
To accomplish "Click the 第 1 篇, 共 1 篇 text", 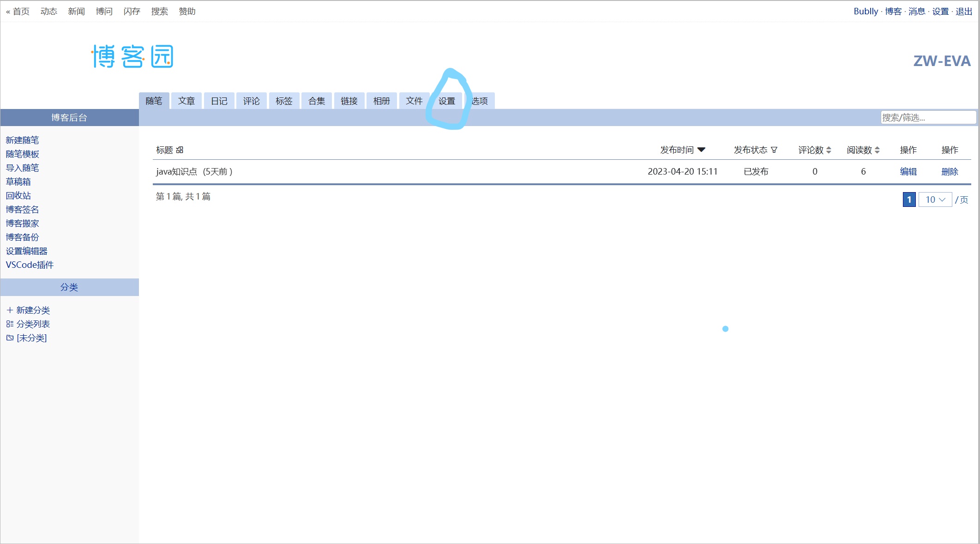I will tap(183, 196).
